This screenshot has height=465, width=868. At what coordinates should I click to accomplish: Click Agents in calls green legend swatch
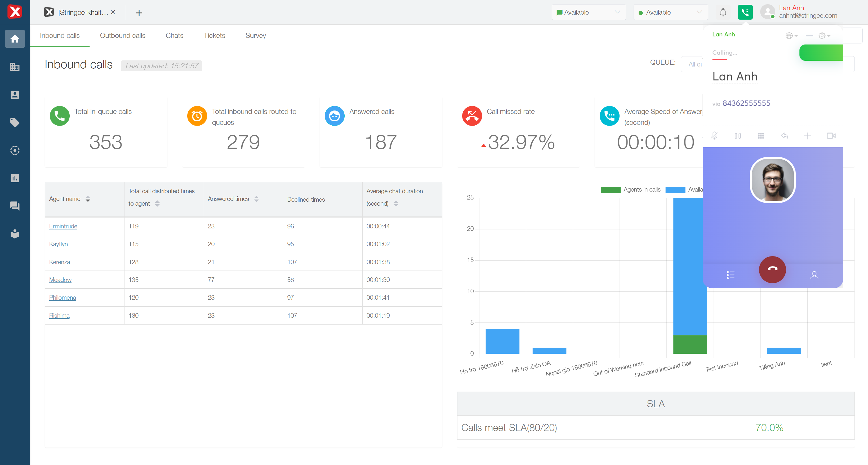(x=610, y=190)
